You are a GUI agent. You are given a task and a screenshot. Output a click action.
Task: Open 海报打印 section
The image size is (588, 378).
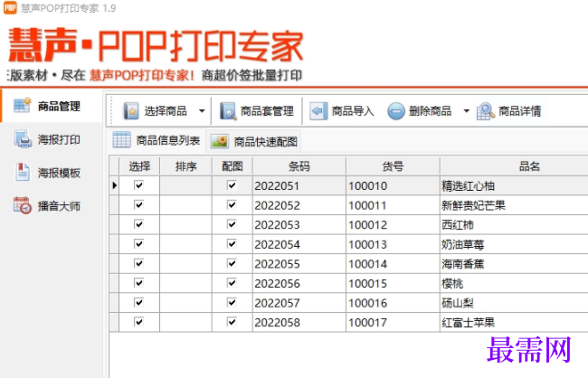pos(52,139)
